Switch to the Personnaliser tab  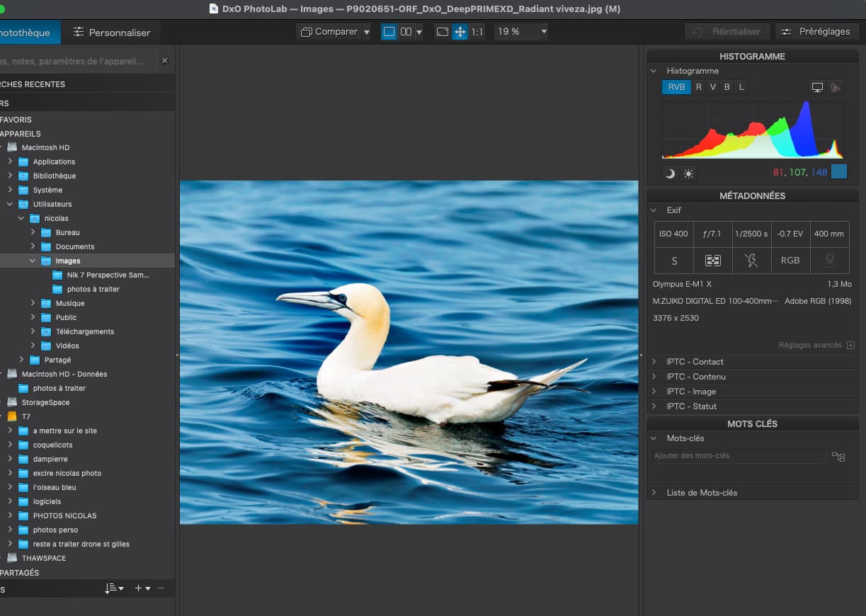click(x=111, y=33)
